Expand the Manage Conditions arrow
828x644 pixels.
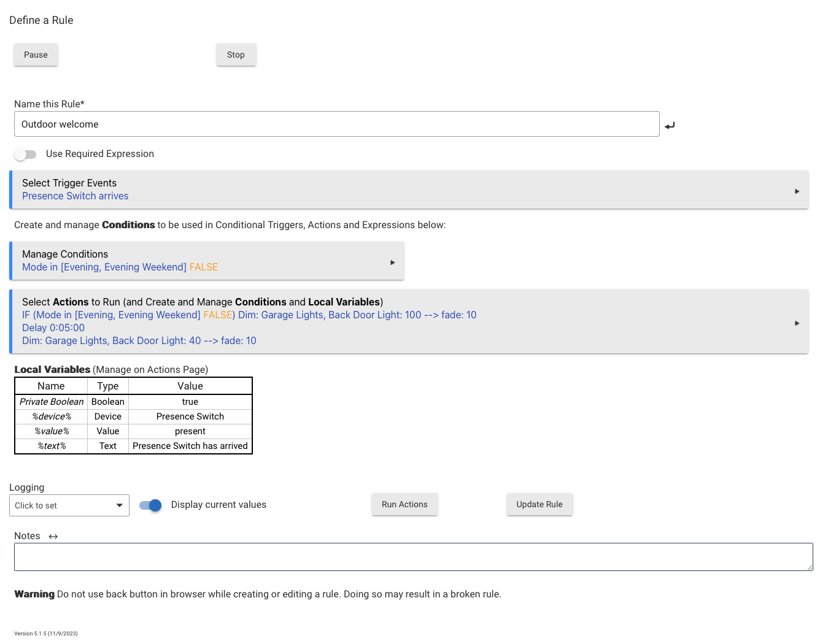[x=392, y=263]
